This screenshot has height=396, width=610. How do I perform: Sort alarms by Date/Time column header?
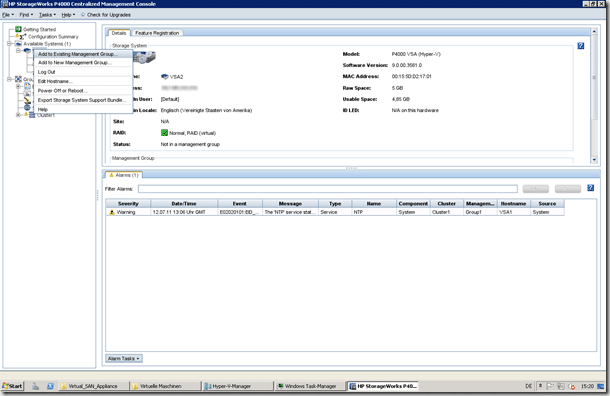pyautogui.click(x=184, y=203)
